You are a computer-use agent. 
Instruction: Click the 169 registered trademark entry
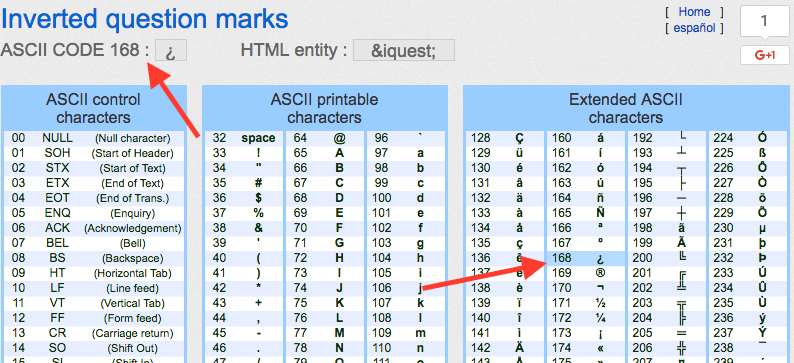585,273
